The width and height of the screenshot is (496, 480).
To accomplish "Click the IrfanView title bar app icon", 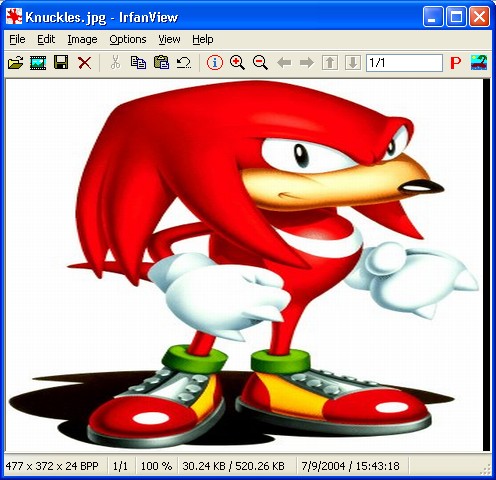I will 14,17.
